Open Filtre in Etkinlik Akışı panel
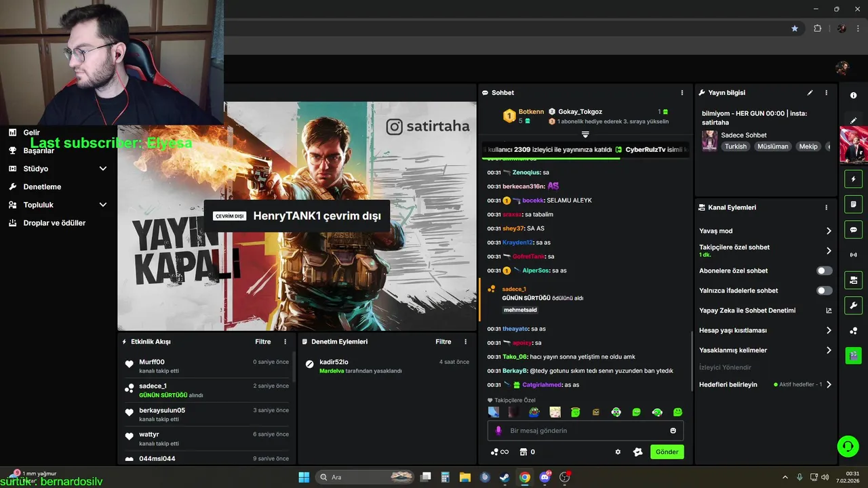This screenshot has height=488, width=868. pyautogui.click(x=263, y=342)
